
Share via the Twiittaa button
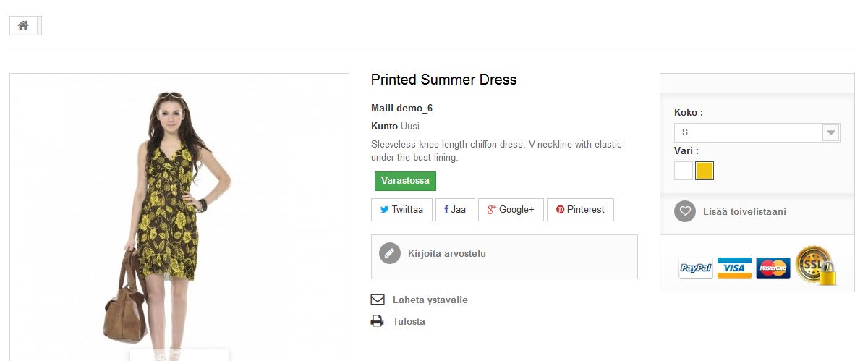(401, 210)
